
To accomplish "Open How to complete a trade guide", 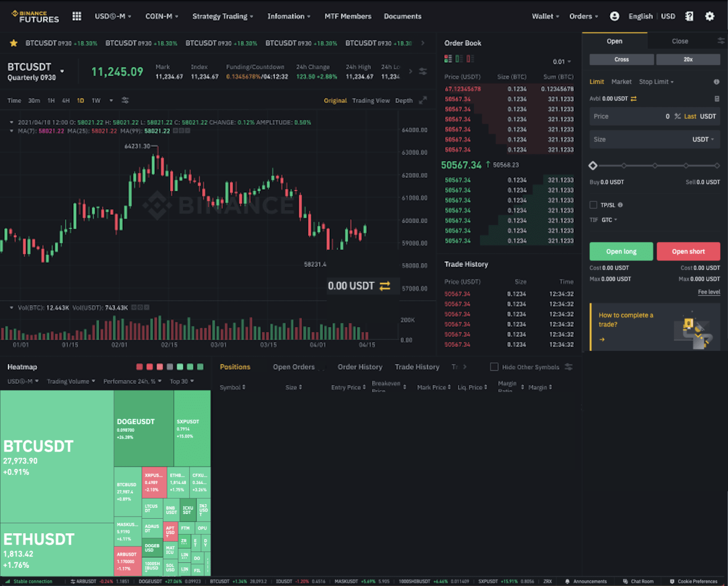I will coord(655,327).
